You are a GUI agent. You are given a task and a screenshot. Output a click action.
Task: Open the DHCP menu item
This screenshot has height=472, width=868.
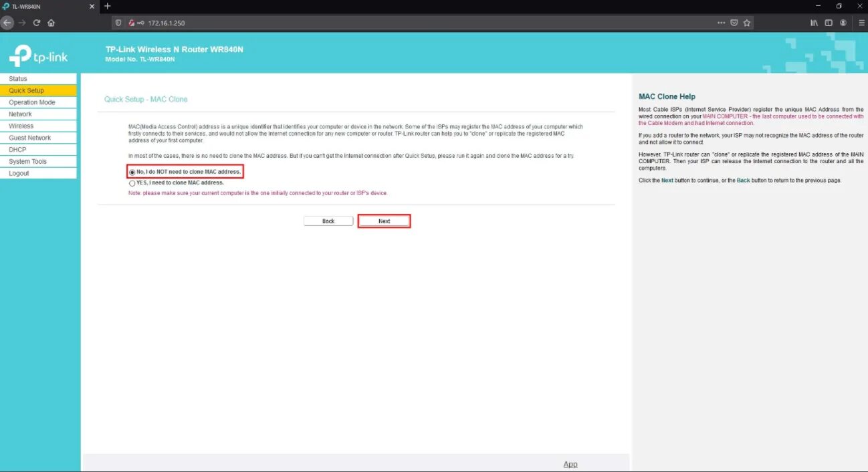tap(38, 150)
